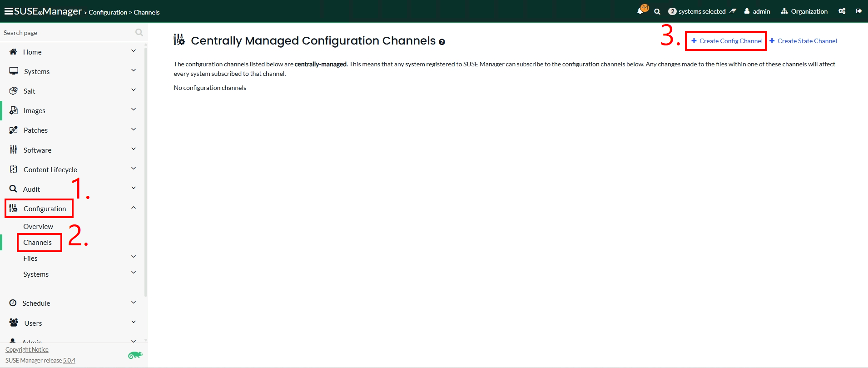
Task: Open help icon beside the page heading
Action: (442, 42)
